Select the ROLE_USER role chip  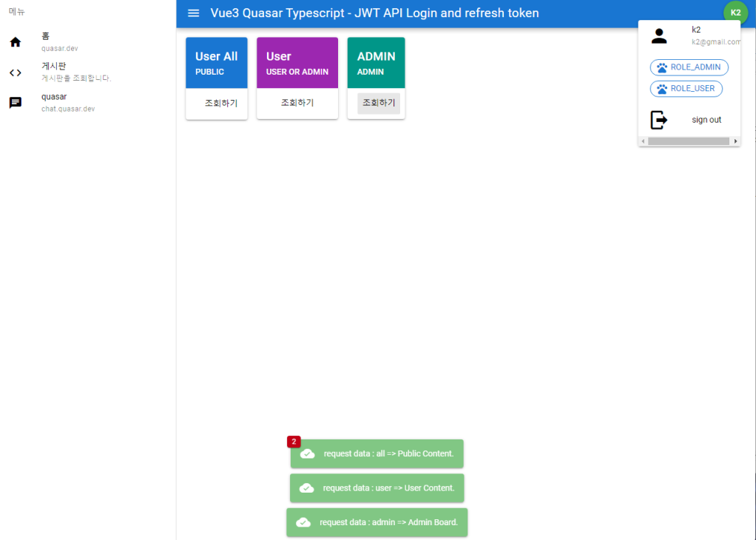[x=686, y=88]
